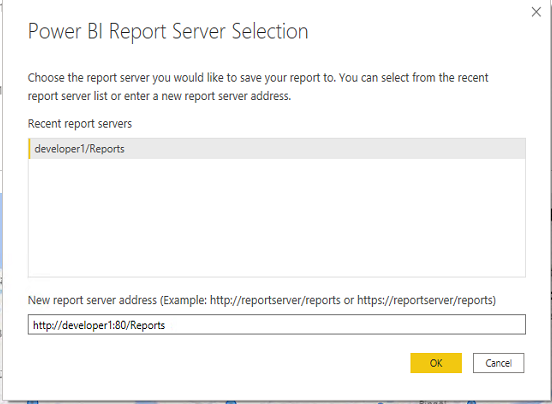
Task: Place cursor after Reports in the address box
Action: (165, 325)
